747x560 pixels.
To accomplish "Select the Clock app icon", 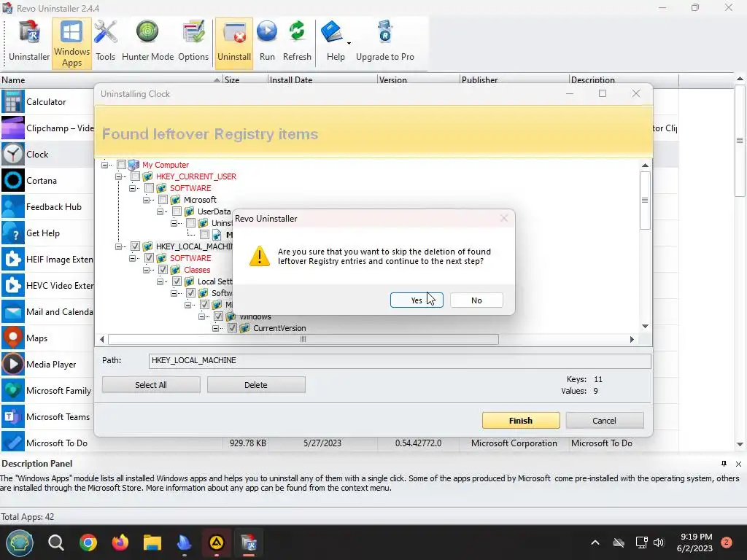I will (x=12, y=155).
